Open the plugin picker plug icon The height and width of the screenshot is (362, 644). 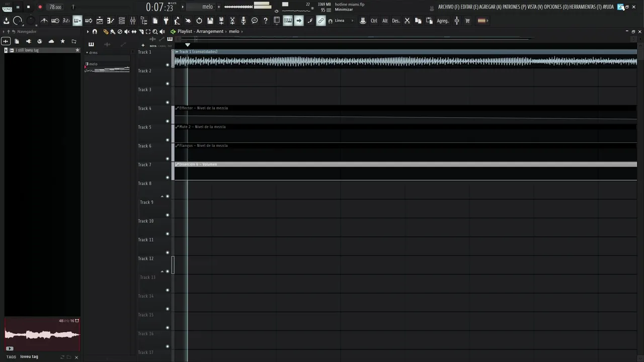166,21
